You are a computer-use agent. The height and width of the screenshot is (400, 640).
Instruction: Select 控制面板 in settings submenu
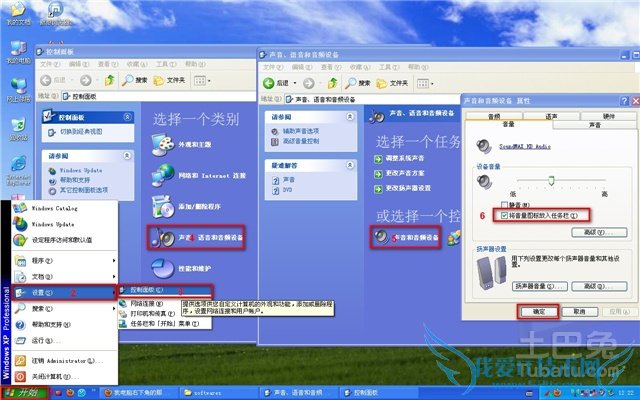point(165,290)
